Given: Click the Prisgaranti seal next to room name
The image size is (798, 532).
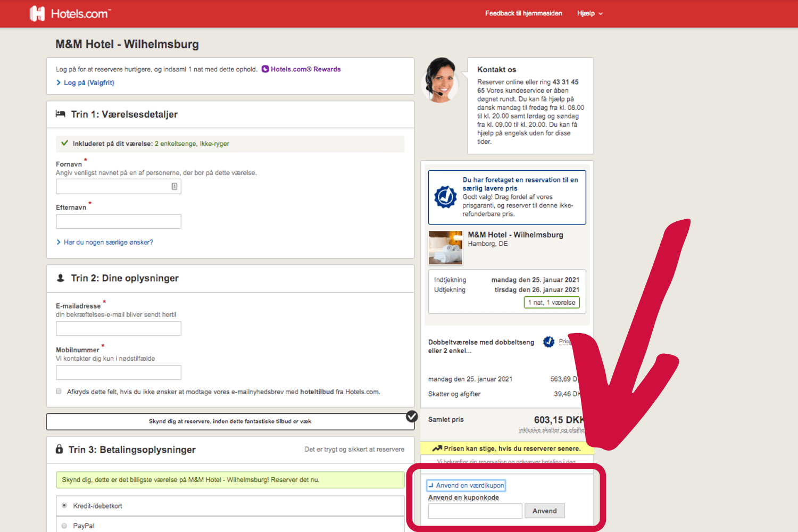Looking at the screenshot, I should pyautogui.click(x=548, y=342).
